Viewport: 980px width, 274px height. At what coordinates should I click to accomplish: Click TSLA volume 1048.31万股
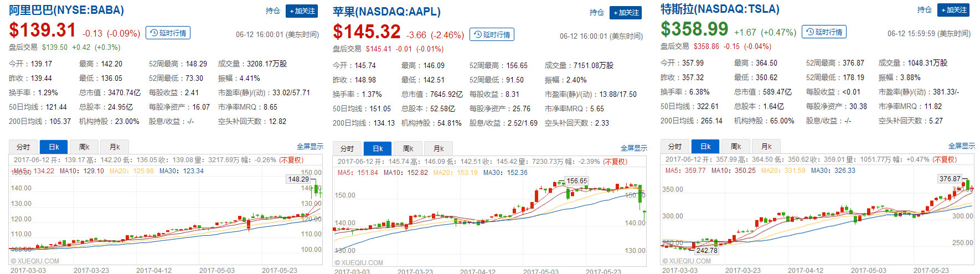927,63
